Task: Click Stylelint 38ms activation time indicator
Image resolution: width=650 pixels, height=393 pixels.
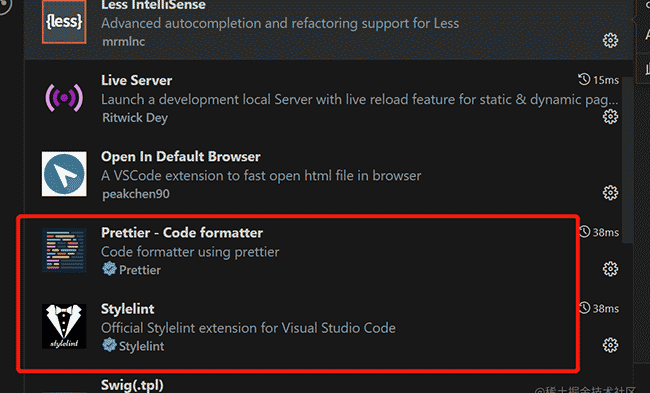Action: [599, 308]
